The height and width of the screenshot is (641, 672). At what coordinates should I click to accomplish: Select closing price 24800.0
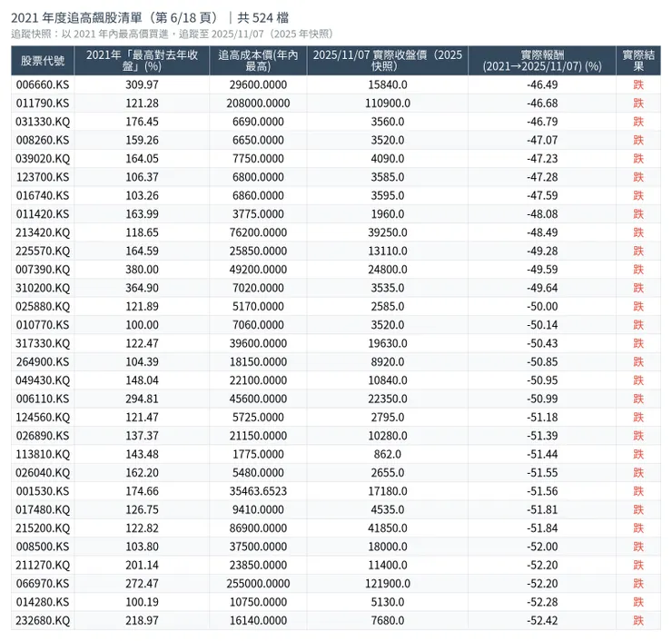pos(388,270)
